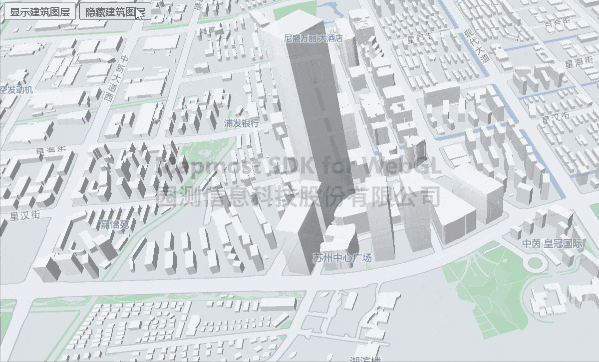599x362 pixels.
Task: Click the 显示建筑图层 button
Action: click(40, 12)
